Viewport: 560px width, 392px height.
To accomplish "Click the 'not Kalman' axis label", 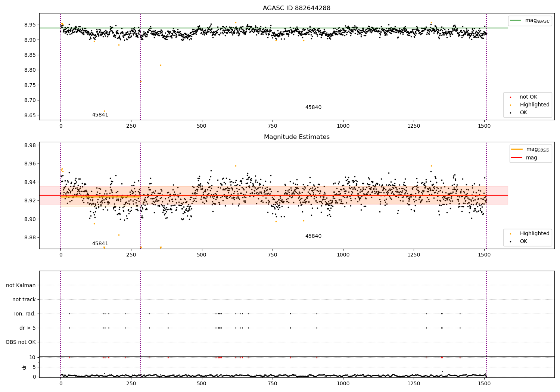I will 21,286.
